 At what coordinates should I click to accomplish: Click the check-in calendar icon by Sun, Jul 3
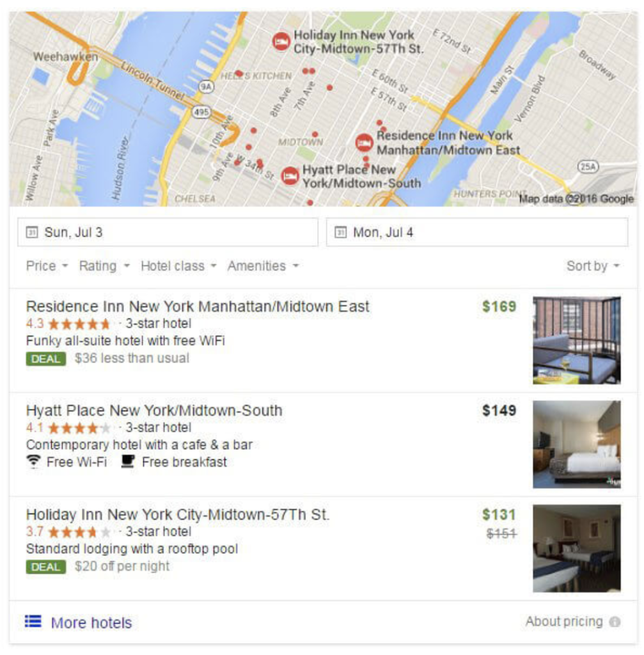[x=32, y=232]
